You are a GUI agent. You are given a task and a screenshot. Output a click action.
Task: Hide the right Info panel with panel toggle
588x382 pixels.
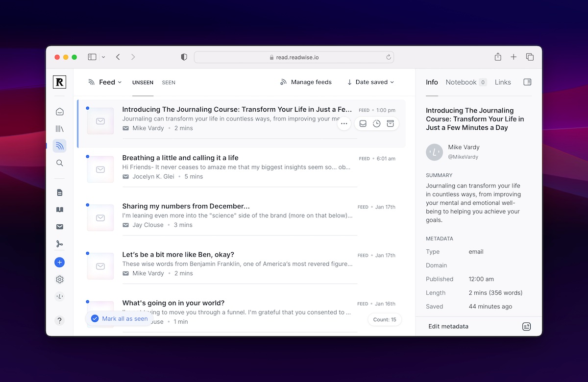point(527,82)
